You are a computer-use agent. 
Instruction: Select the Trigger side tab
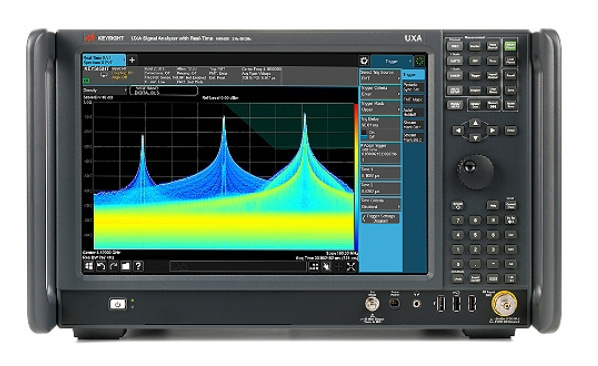pos(413,75)
